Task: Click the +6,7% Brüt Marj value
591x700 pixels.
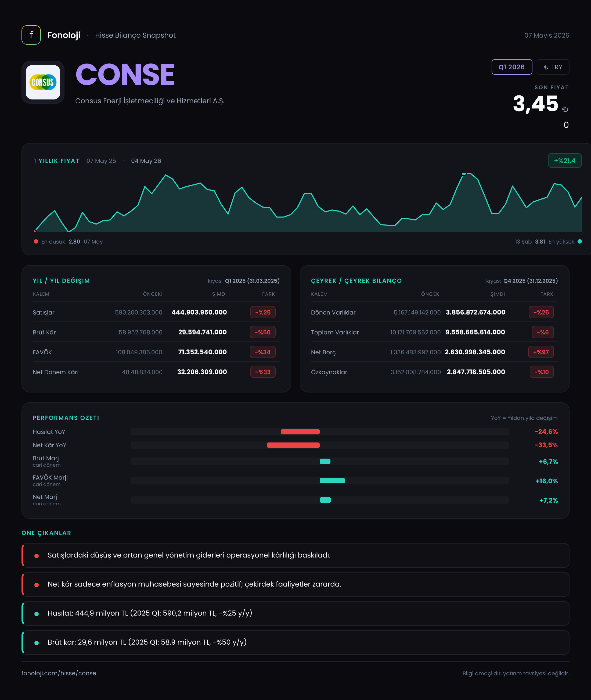Action: [548, 462]
